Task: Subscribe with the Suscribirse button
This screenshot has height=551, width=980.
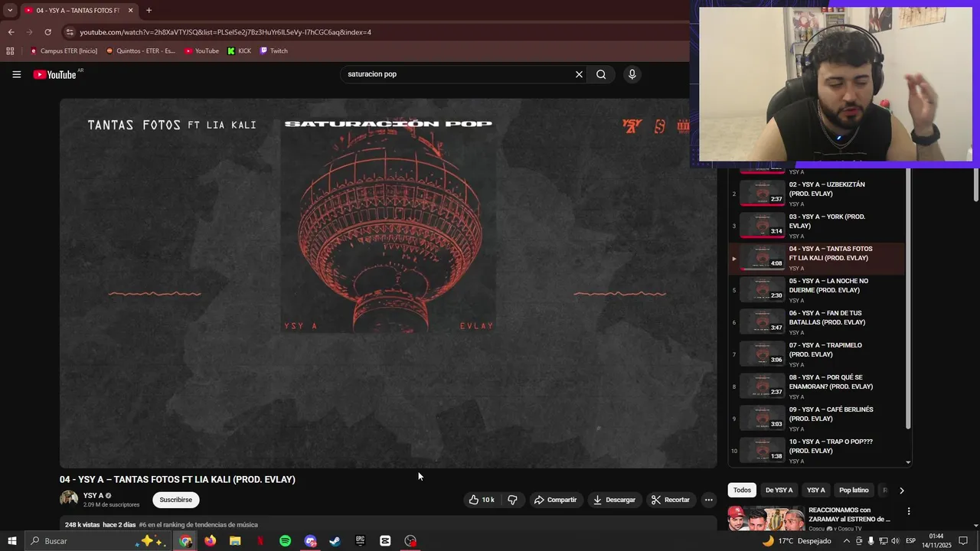Action: click(x=176, y=500)
